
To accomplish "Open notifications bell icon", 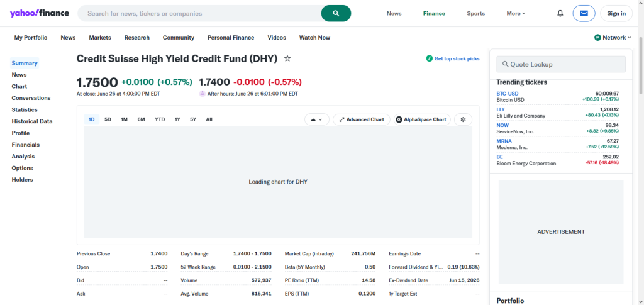I will click(560, 14).
